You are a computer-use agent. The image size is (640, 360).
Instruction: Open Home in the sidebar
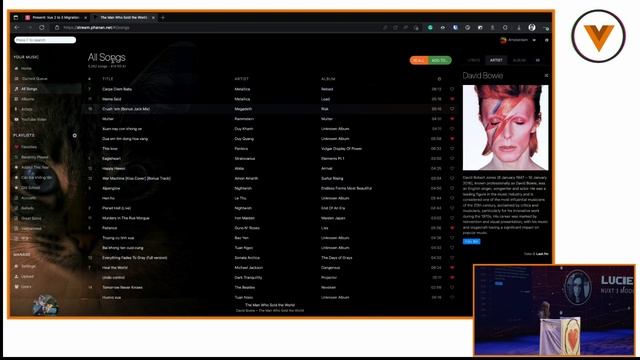point(26,69)
